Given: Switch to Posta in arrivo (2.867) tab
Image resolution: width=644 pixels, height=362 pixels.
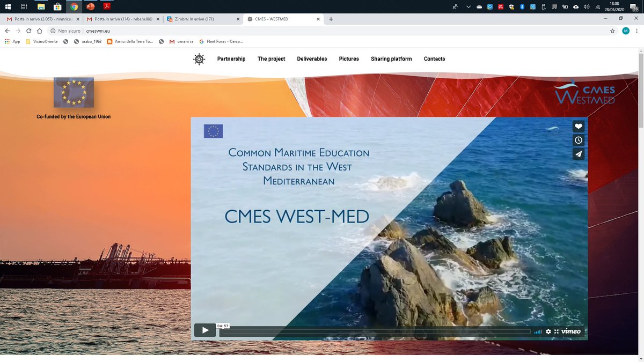Looking at the screenshot, I should click(41, 19).
